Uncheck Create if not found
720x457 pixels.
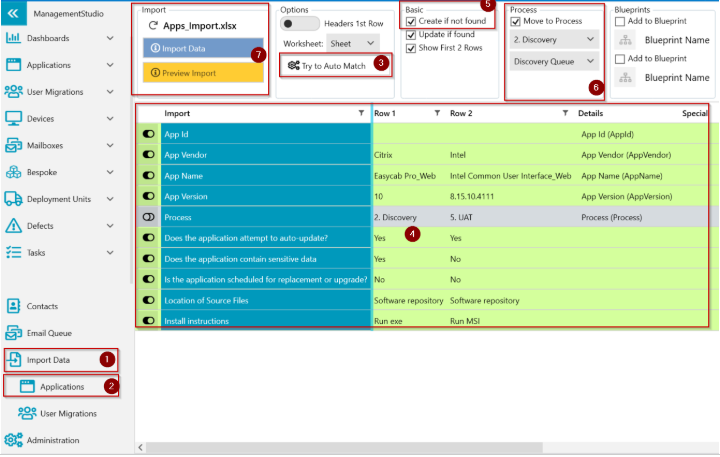click(411, 21)
